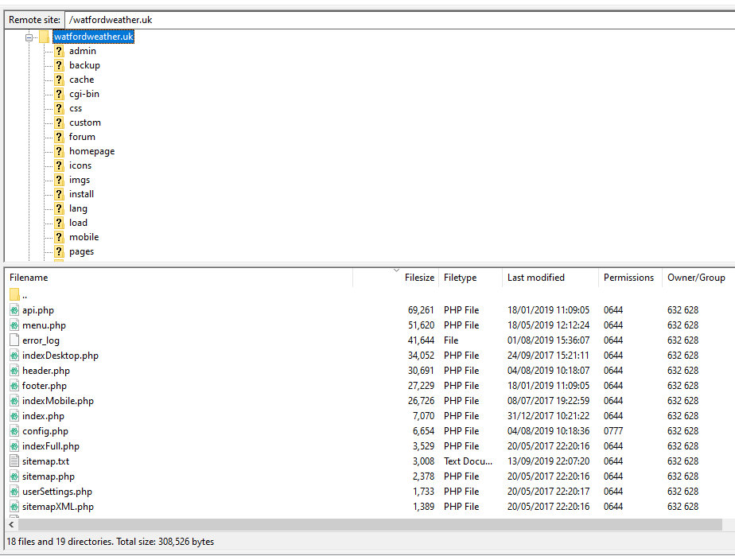Select the api.php filename

pos(38,310)
